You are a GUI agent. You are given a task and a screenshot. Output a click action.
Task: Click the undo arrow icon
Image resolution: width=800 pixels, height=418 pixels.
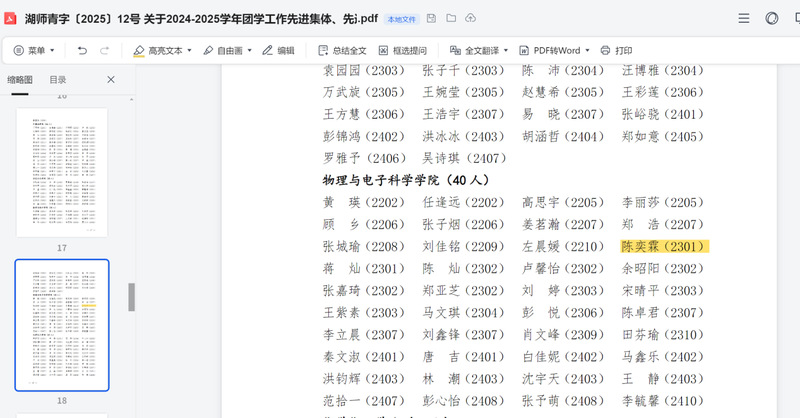82,50
